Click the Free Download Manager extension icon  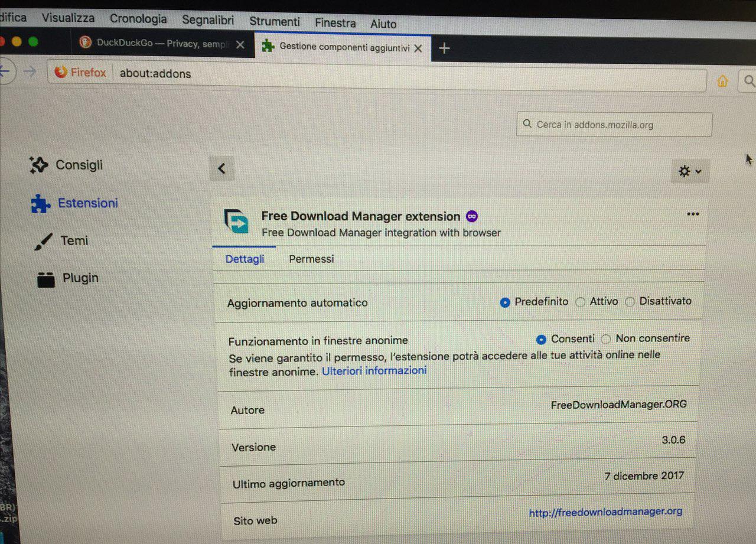click(x=236, y=221)
